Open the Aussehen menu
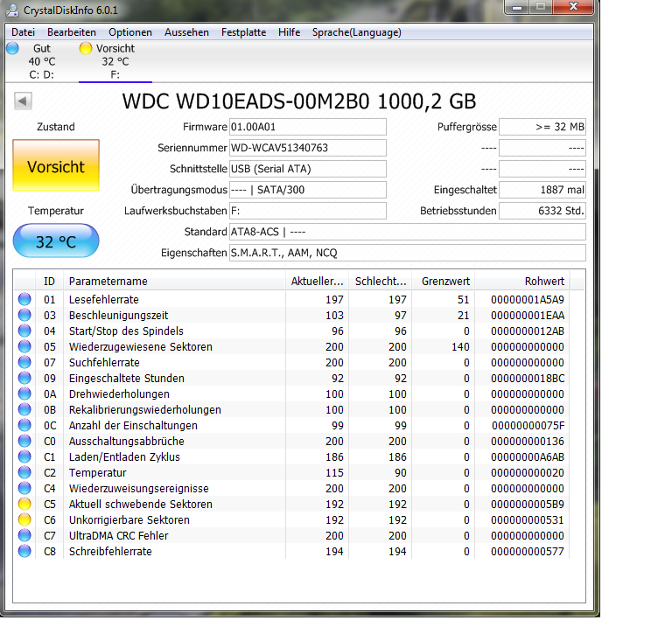Screen dimensions: 672x620 click(x=186, y=32)
